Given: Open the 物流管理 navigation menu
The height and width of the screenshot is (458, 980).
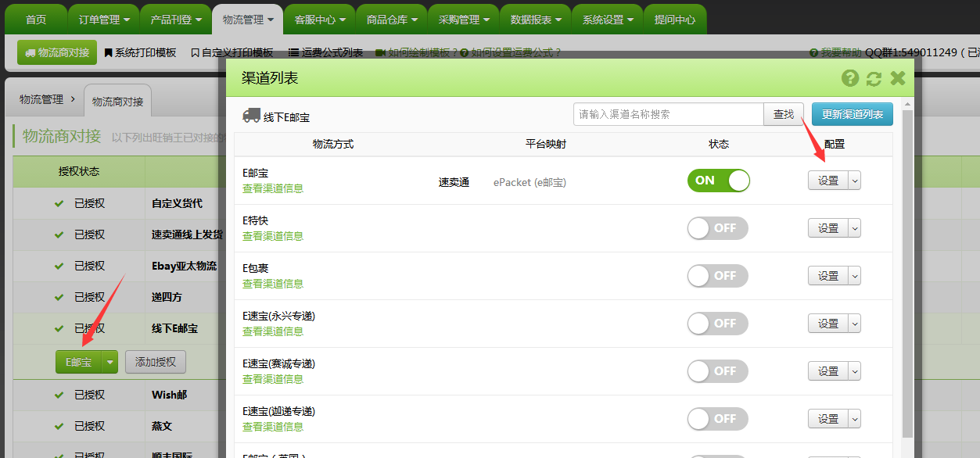Looking at the screenshot, I should coord(247,20).
